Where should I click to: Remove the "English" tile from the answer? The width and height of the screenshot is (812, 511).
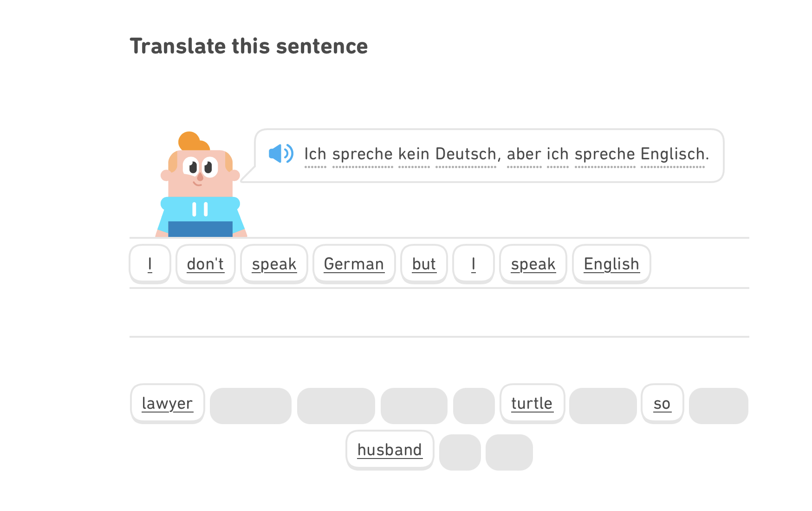pos(611,264)
